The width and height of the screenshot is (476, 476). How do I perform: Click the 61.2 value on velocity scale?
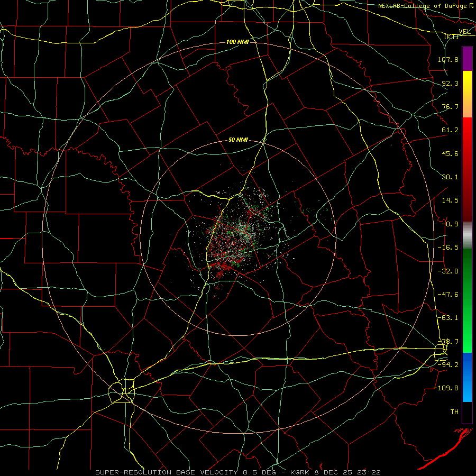(450, 130)
